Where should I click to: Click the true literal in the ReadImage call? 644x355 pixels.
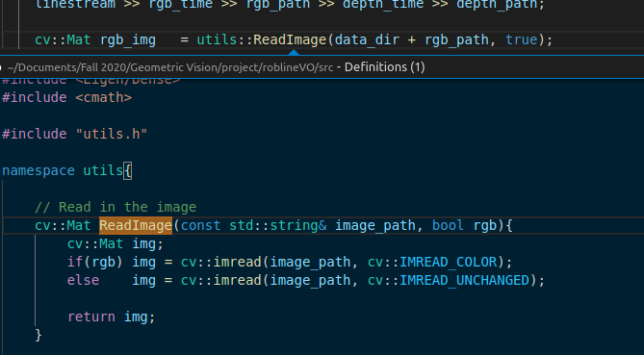pos(521,39)
